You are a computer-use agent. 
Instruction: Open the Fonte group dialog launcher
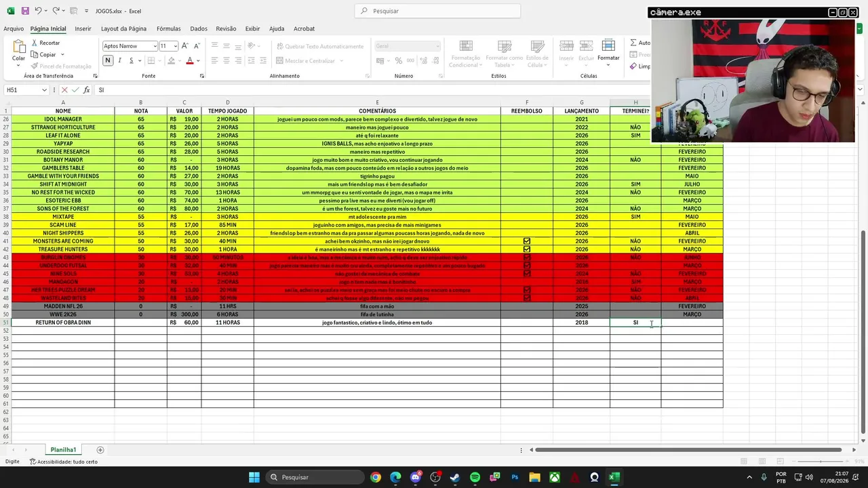pyautogui.click(x=202, y=76)
